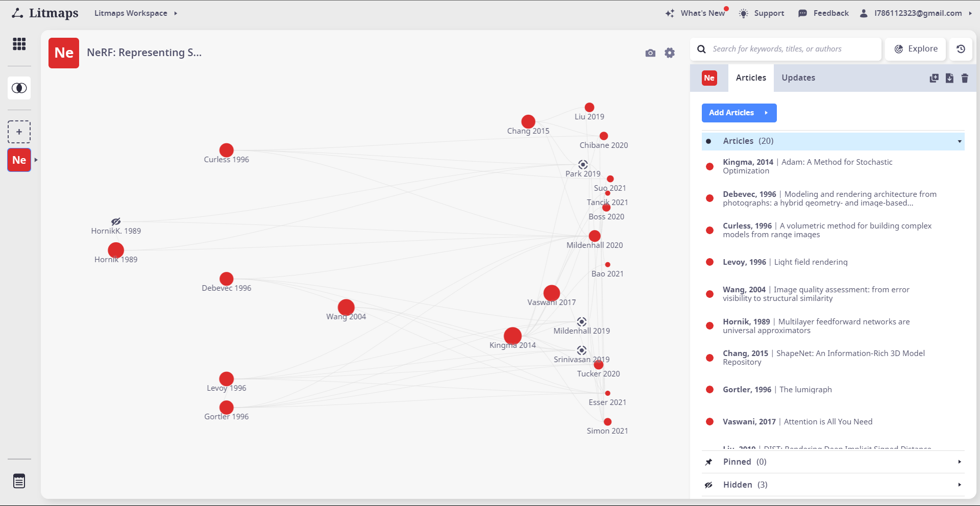Image resolution: width=980 pixels, height=506 pixels.
Task: Select the Vaswani 2017 node on map
Action: tap(551, 293)
